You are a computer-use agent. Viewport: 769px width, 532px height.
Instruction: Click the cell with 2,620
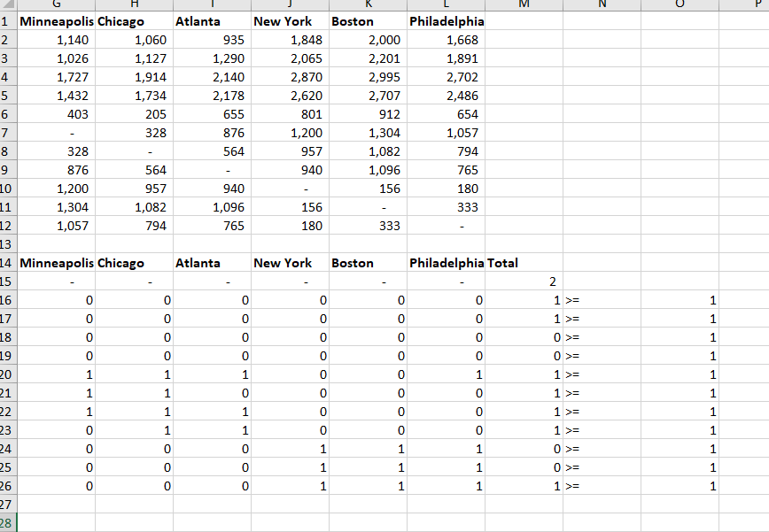tap(290, 96)
